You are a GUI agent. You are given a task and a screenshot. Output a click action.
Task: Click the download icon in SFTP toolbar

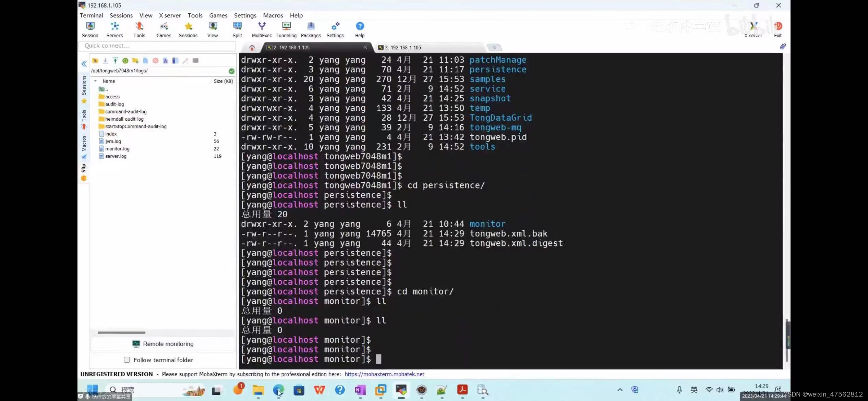point(105,61)
